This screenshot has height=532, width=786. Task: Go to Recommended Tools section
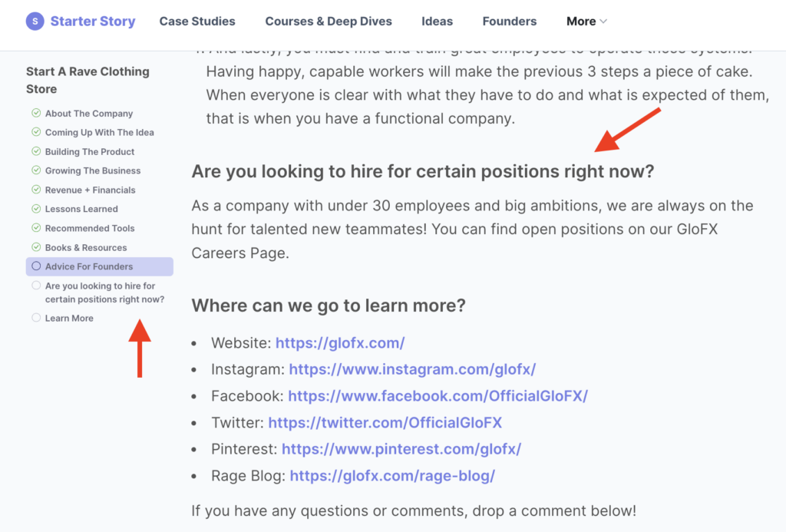pyautogui.click(x=90, y=228)
